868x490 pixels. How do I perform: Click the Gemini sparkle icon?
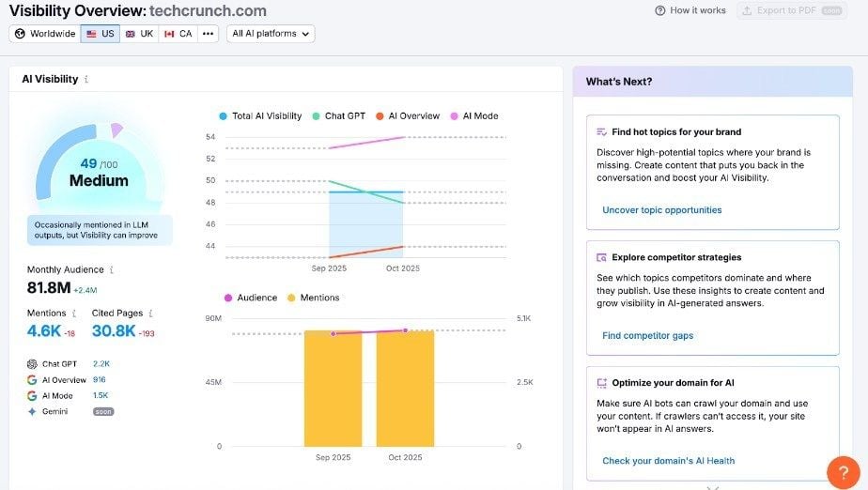[32, 411]
